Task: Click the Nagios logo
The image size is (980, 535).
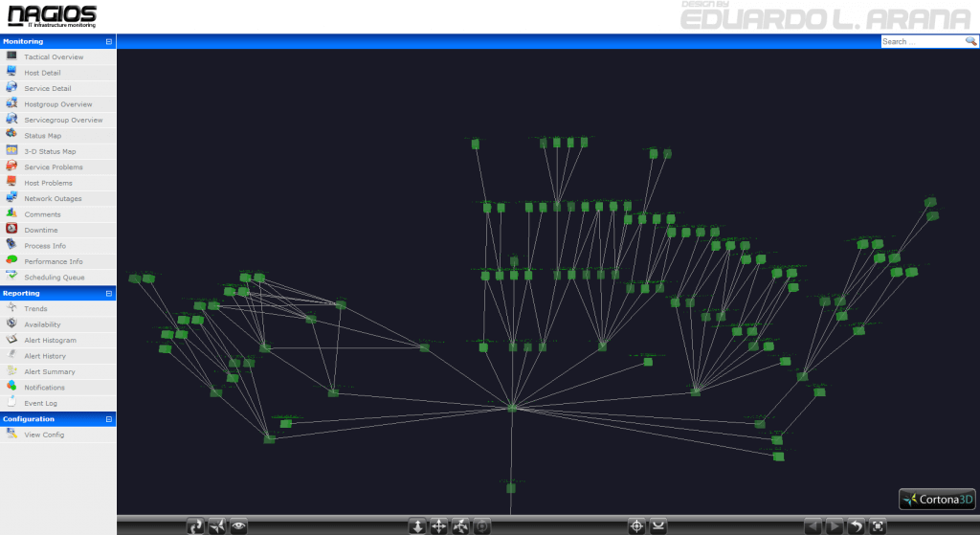Action: [52, 16]
